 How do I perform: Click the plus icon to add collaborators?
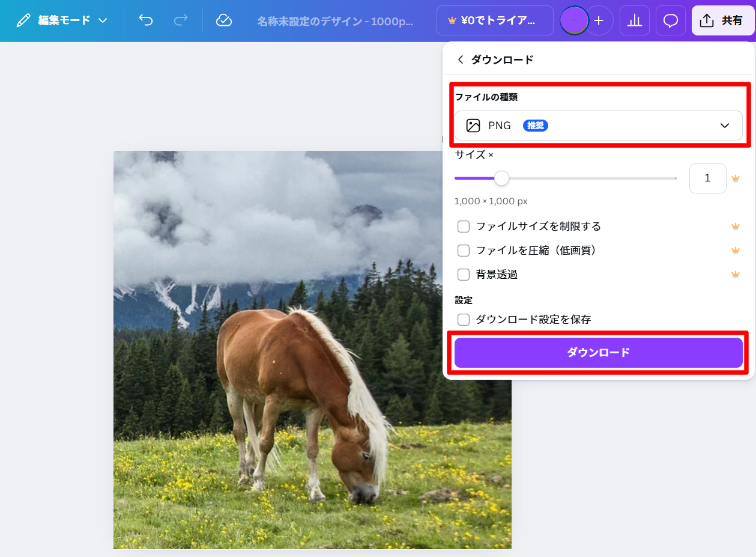click(599, 21)
